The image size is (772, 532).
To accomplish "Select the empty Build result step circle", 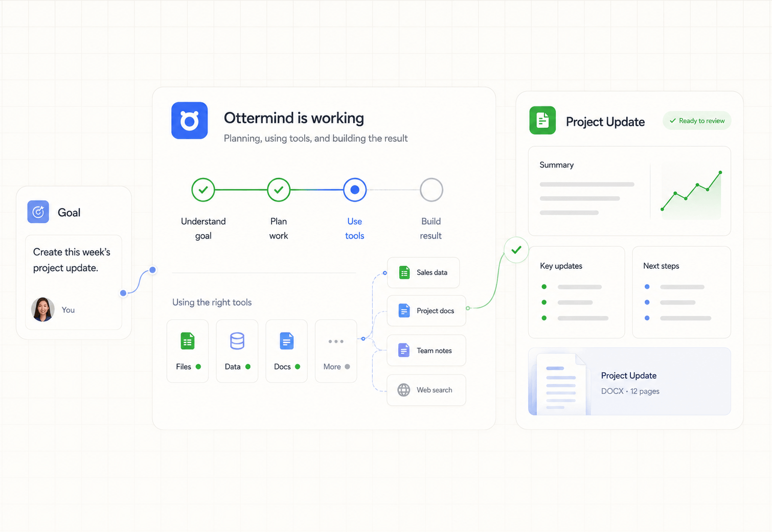I will 431,190.
